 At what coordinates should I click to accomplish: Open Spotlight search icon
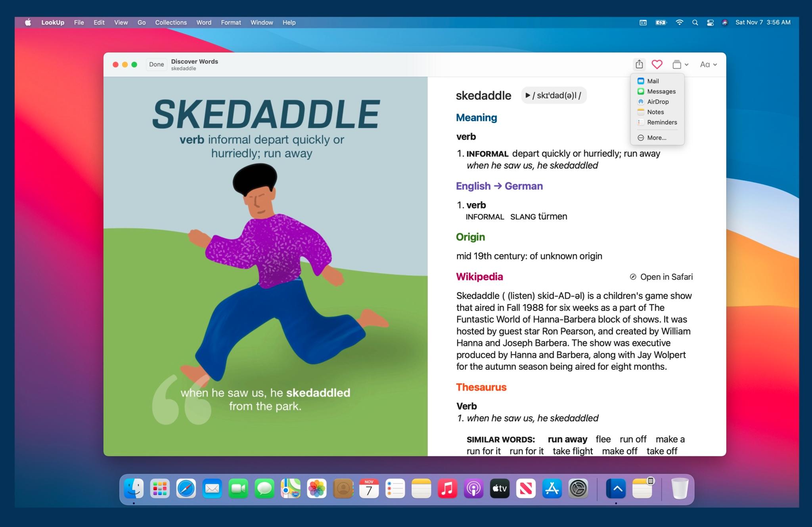pyautogui.click(x=695, y=23)
